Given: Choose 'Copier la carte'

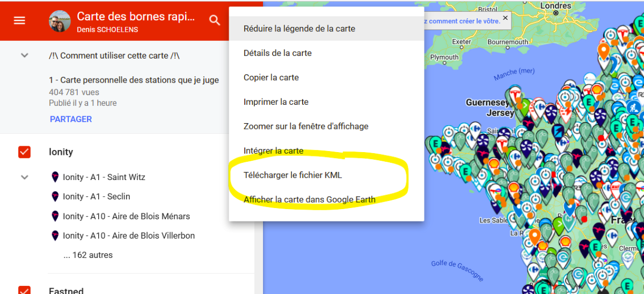Looking at the screenshot, I should 326,77.
